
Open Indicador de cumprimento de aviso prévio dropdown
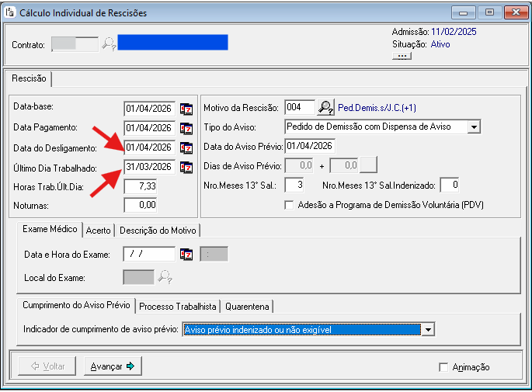tap(426, 330)
